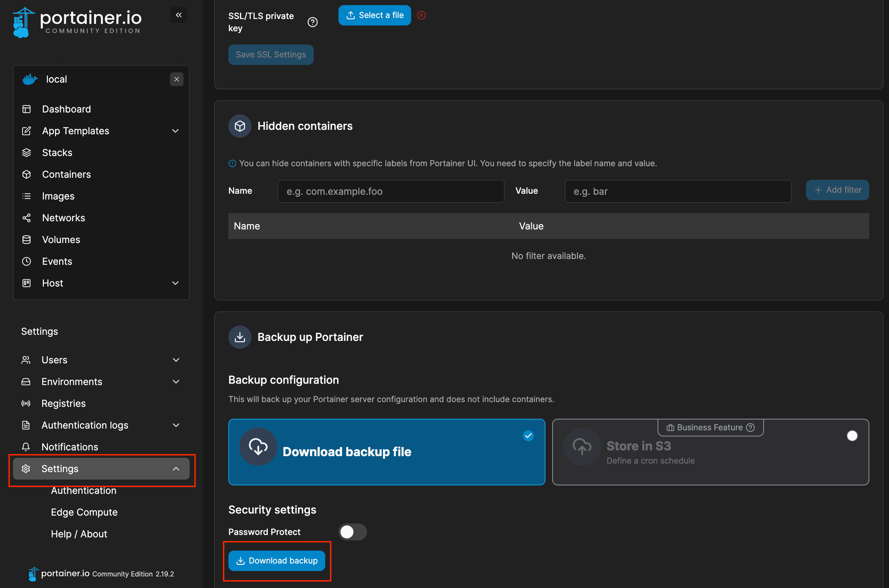Viewport: 889px width, 588px height.
Task: Click Select a file button
Action: pyautogui.click(x=374, y=15)
